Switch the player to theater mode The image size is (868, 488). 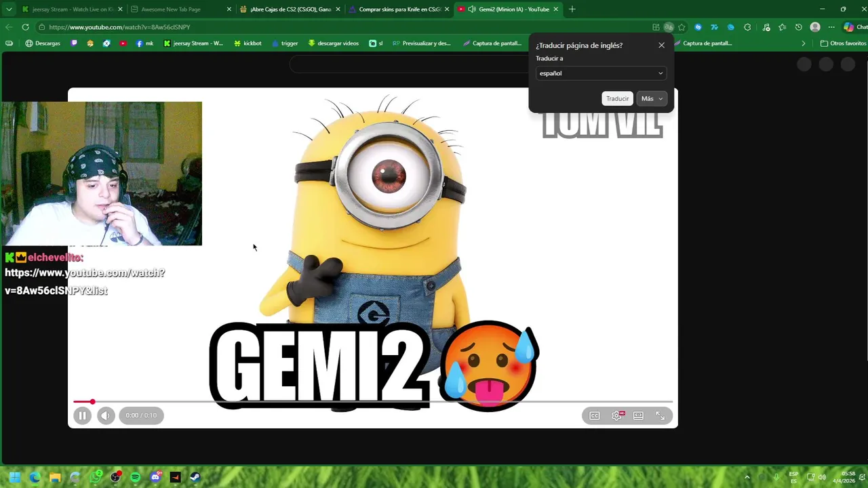tap(638, 415)
